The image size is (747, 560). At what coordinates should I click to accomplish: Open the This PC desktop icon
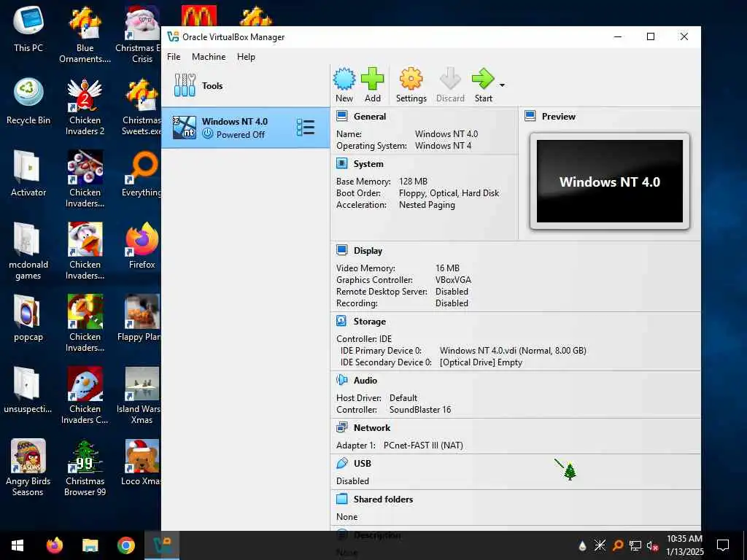(28, 29)
